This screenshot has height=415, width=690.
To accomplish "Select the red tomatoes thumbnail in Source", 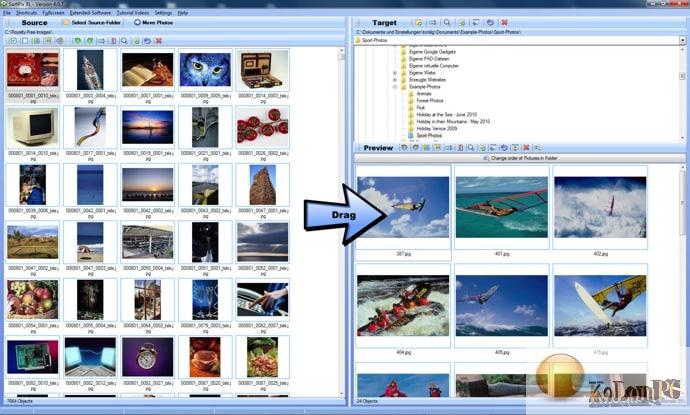I will [263, 127].
